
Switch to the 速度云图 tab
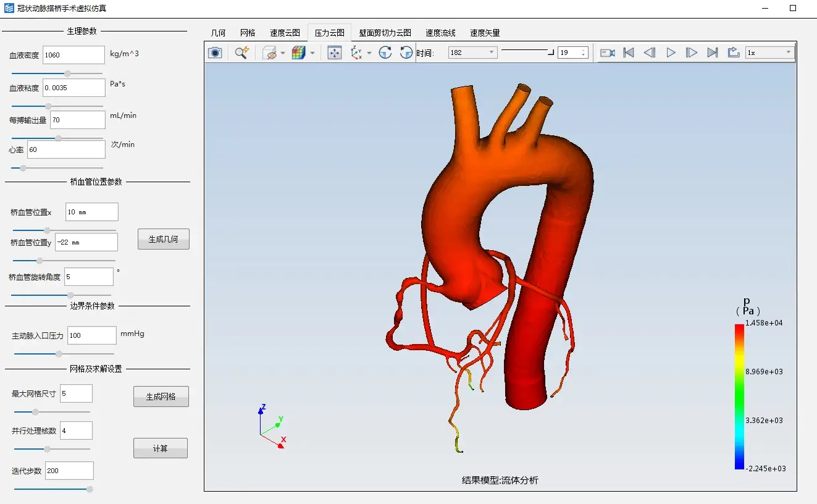(x=285, y=33)
